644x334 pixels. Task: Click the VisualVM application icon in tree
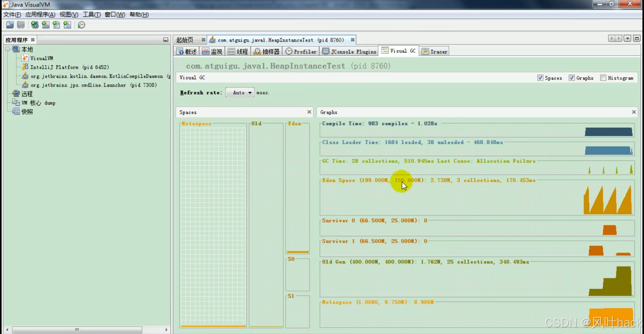click(x=25, y=58)
